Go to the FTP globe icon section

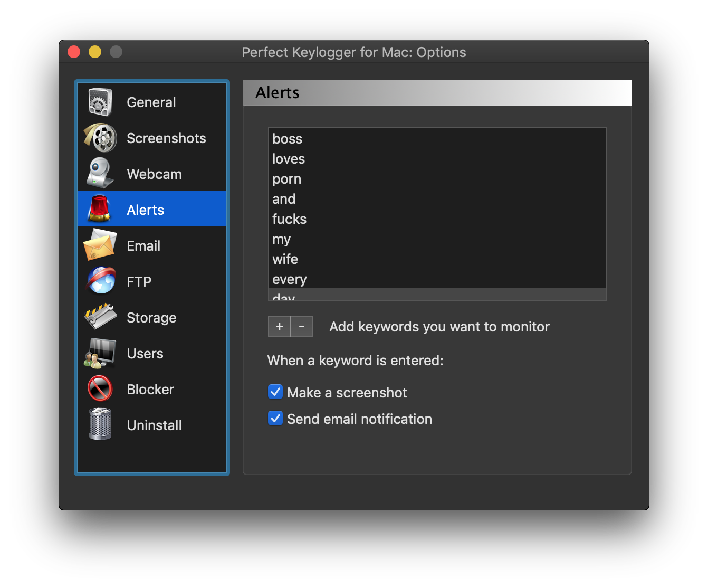coord(101,281)
